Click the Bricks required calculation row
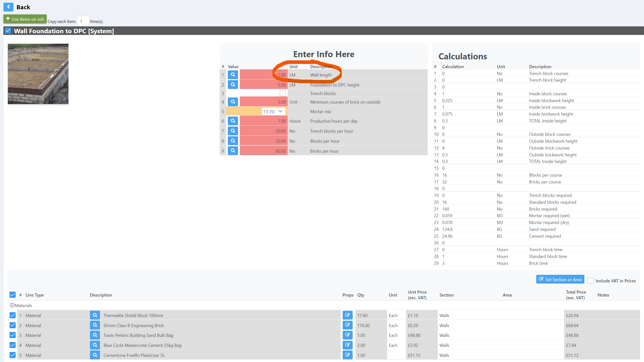 click(536, 209)
